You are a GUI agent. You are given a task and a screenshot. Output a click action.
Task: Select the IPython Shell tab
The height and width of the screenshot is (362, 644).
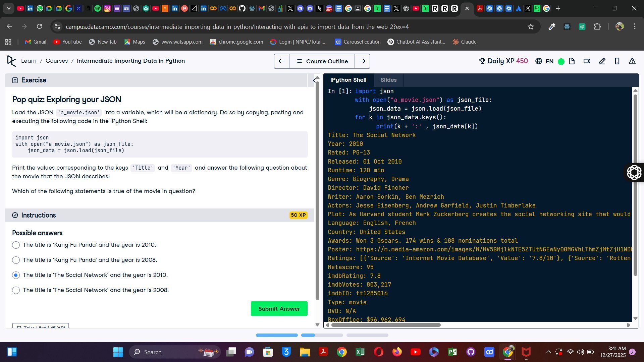(348, 80)
